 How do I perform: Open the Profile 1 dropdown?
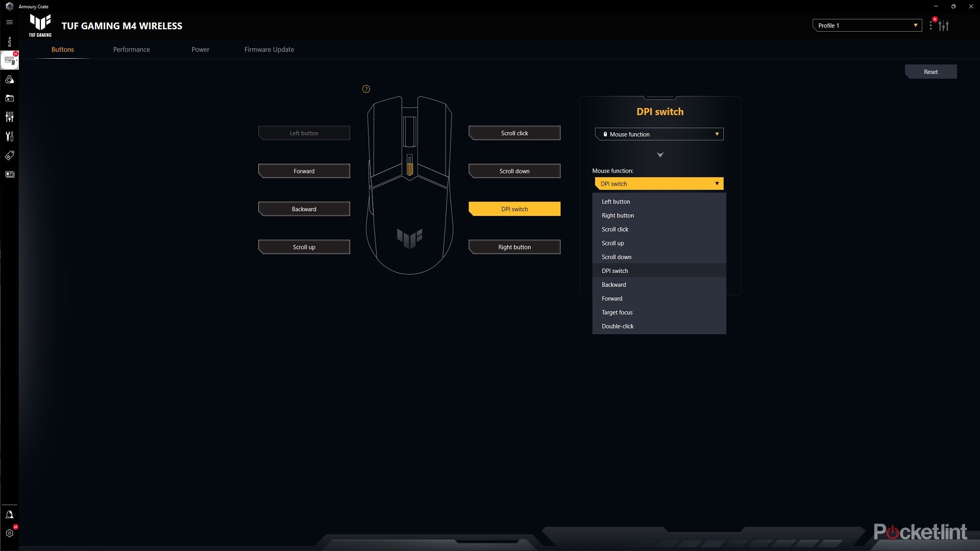point(867,26)
